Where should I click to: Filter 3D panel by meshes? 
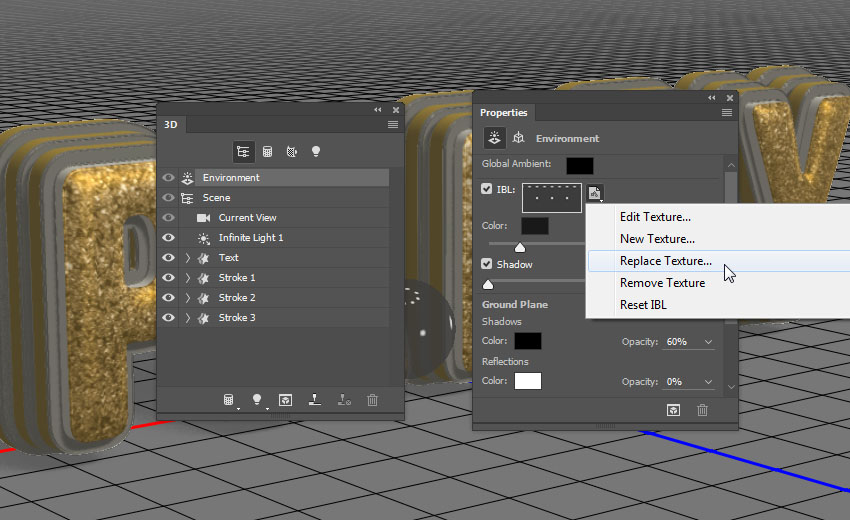pos(267,151)
